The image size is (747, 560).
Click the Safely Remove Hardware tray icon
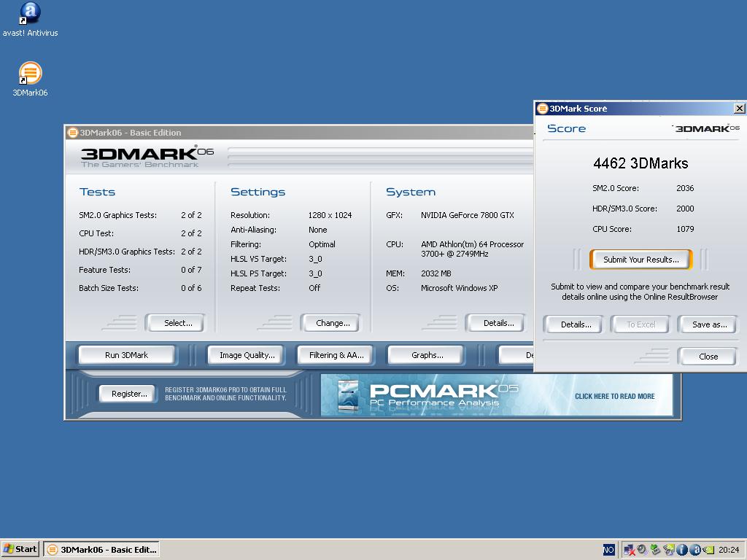[x=656, y=550]
